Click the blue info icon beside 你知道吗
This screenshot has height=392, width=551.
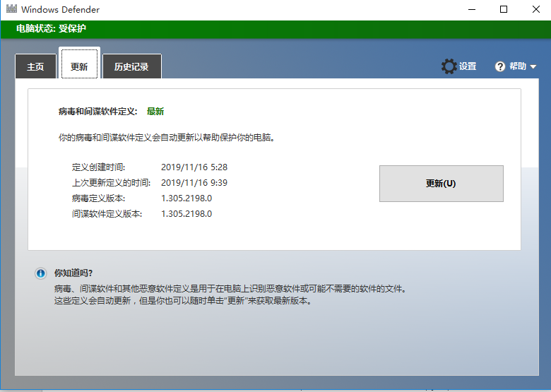40,273
